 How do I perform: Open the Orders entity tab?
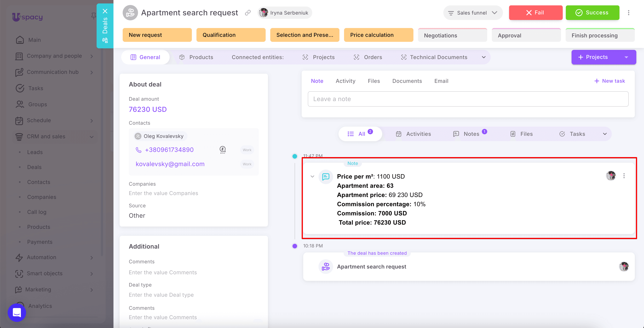pos(368,57)
